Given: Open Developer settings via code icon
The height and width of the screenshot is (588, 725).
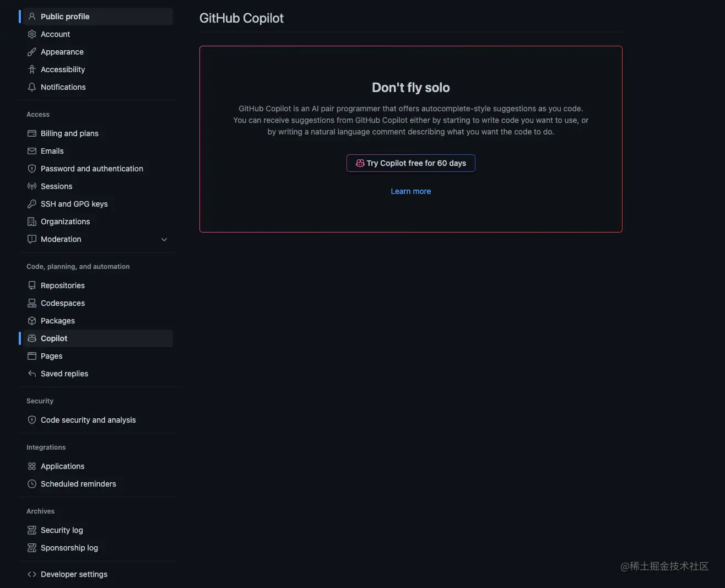Looking at the screenshot, I should tap(31, 574).
